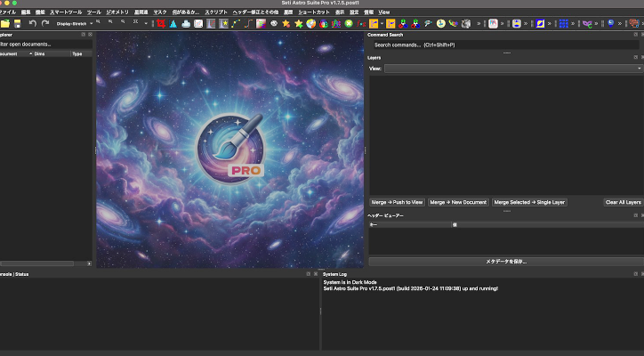Expand overflow chevron beside the wolf icon

click(x=479, y=23)
